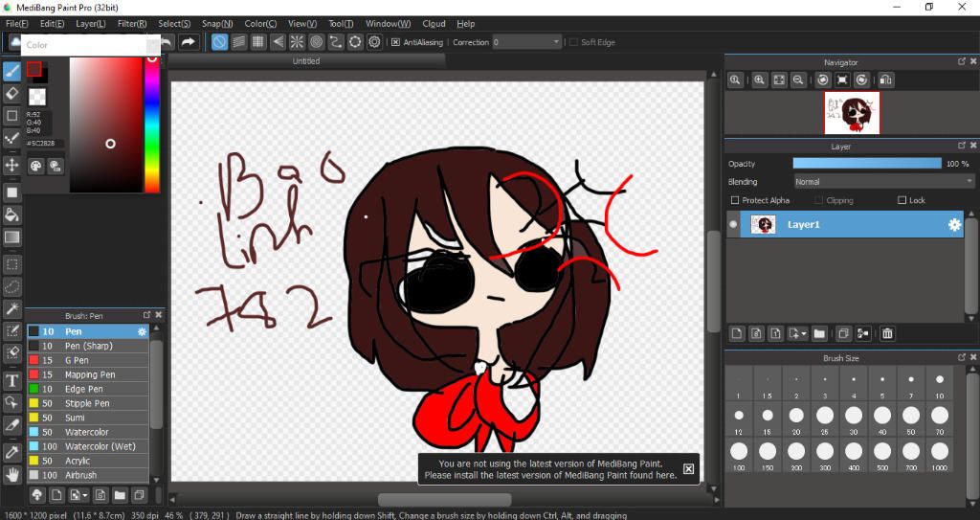
Task: Open Layer1 settings gear
Action: pyautogui.click(x=954, y=225)
